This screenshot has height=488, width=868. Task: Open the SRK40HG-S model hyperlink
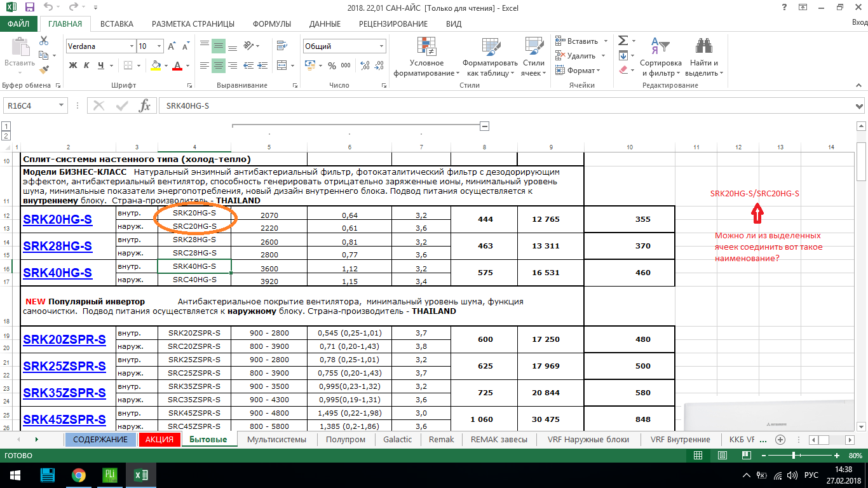[x=58, y=273]
